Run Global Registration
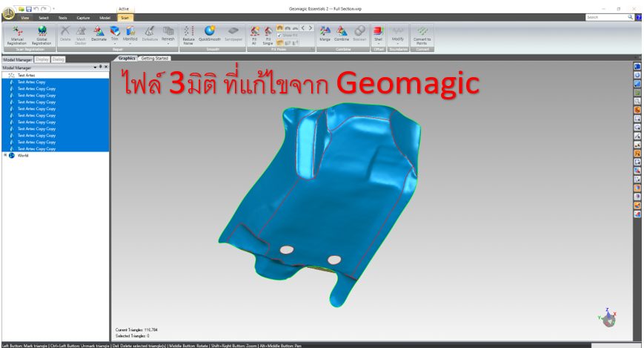This screenshot has height=348, width=644. pos(42,36)
